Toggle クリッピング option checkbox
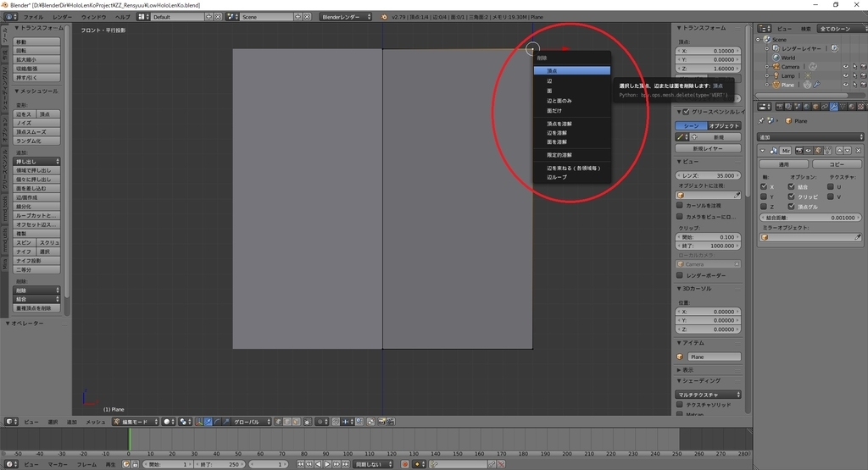This screenshot has width=868, height=470. click(791, 196)
